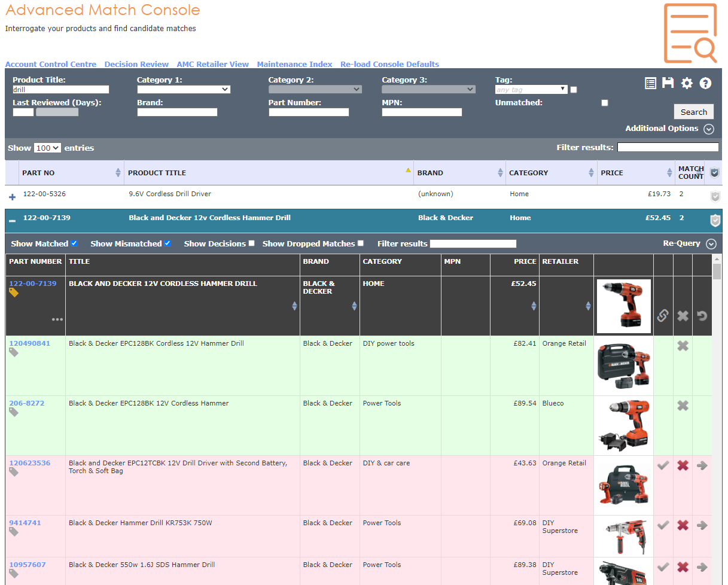Open the product thumbnail for 120490841
Screen dimensions: 728x585
point(623,365)
